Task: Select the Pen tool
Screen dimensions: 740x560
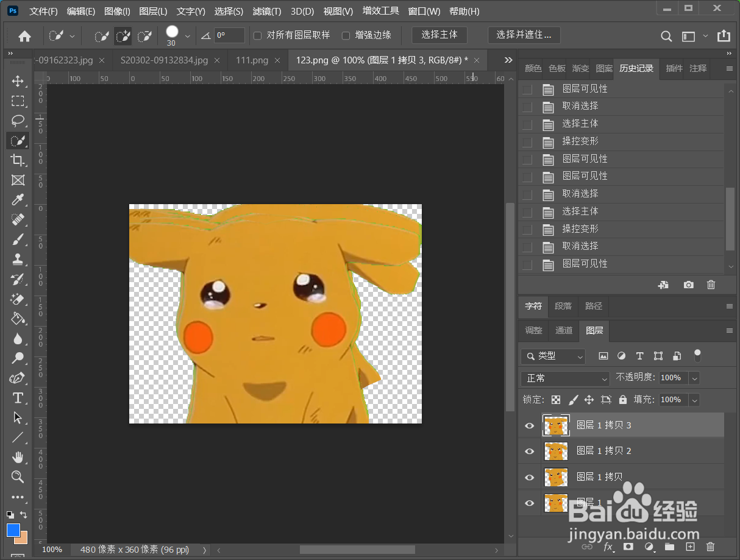Action: click(18, 378)
